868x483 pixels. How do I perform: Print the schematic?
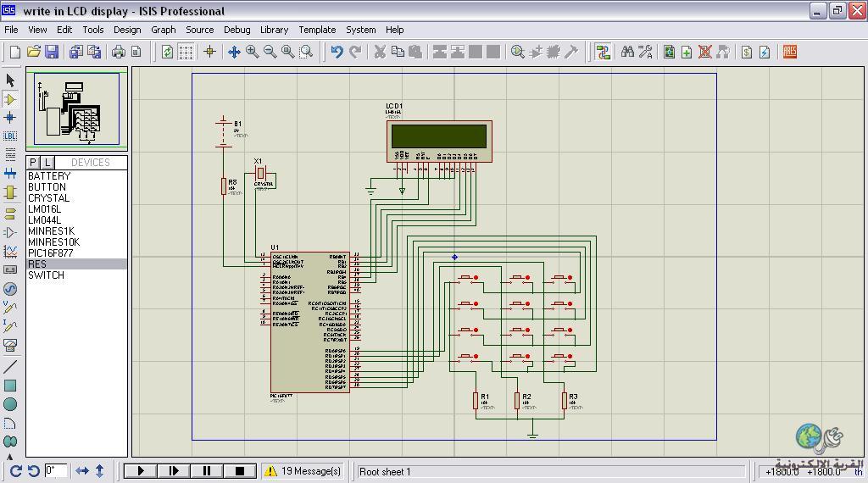point(119,52)
